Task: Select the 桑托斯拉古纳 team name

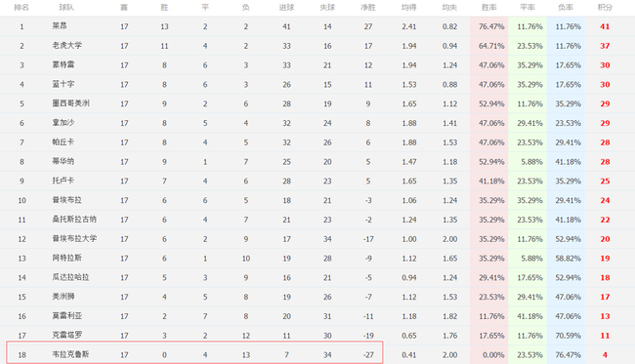Action: click(x=74, y=220)
